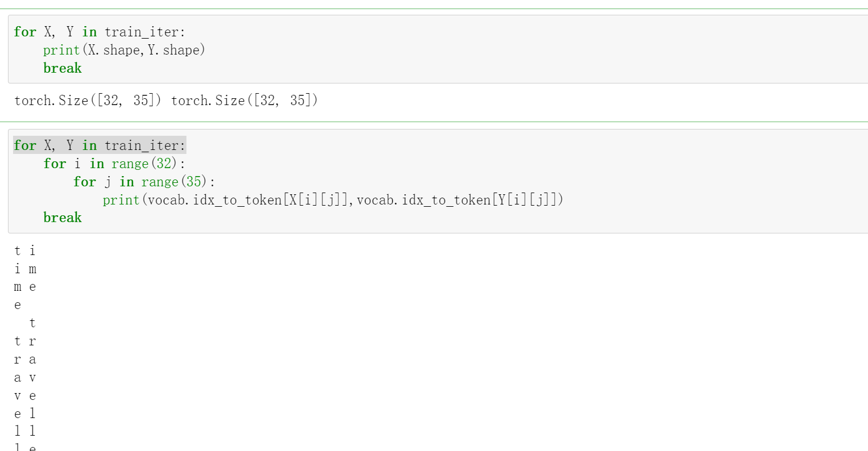
Task: Click the output row "r a"
Action: (25, 360)
